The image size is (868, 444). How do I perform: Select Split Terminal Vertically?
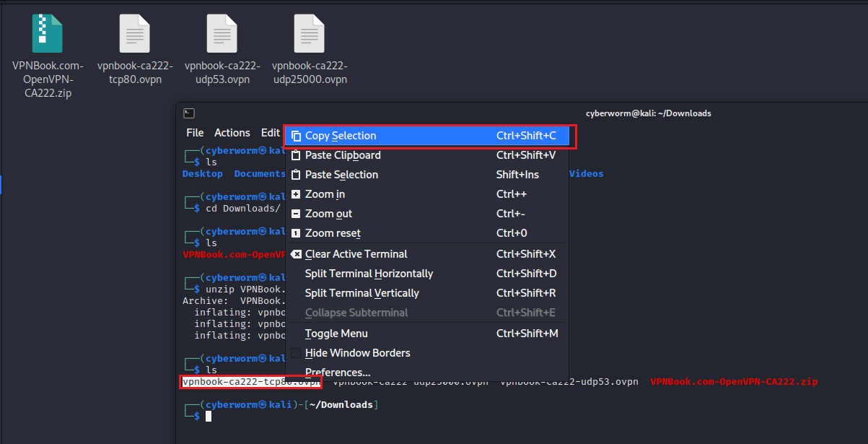(361, 293)
